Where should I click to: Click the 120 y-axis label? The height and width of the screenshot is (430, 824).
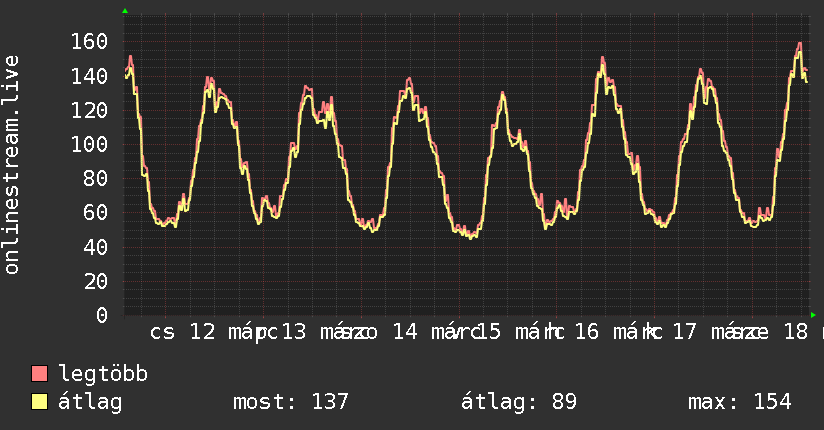point(89,110)
